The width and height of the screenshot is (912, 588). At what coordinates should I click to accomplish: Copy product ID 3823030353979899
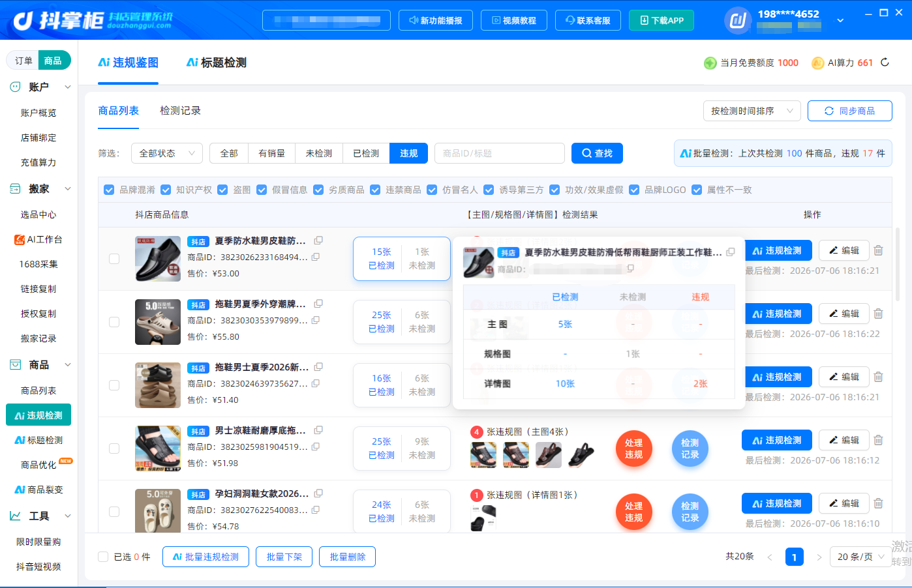coord(316,320)
